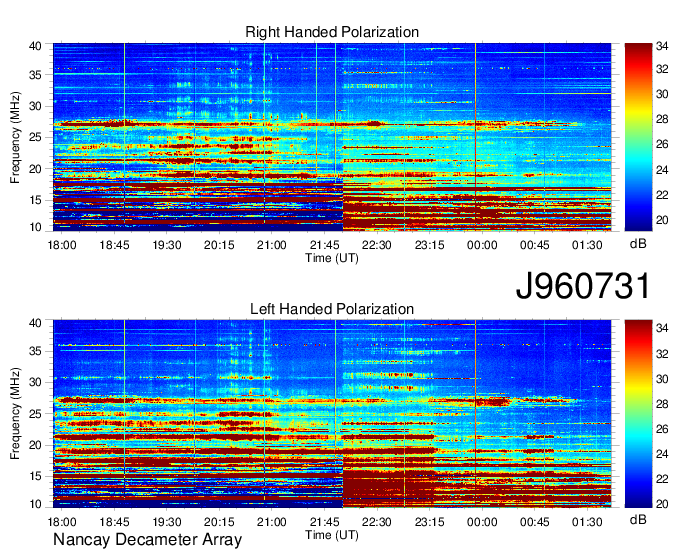
Task: Click the 30 MHz tick on the left-handed plot
Action: coord(35,382)
